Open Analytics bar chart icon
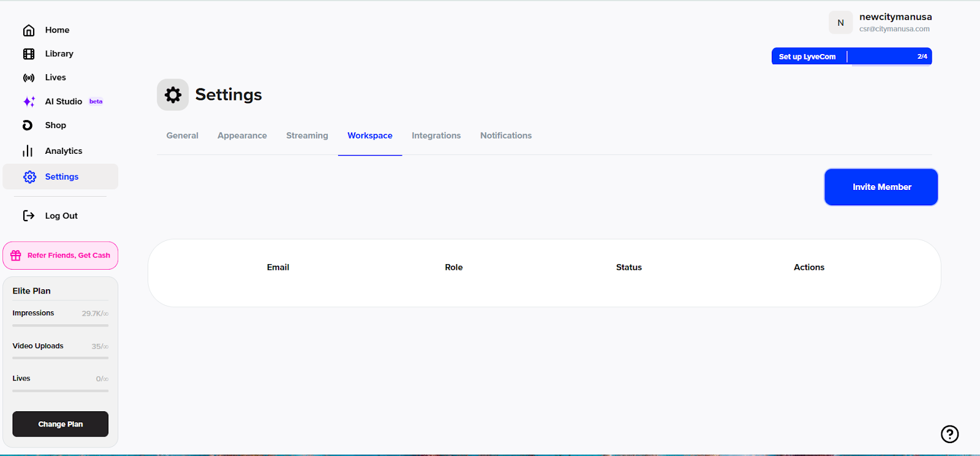The width and height of the screenshot is (980, 456). click(x=28, y=151)
